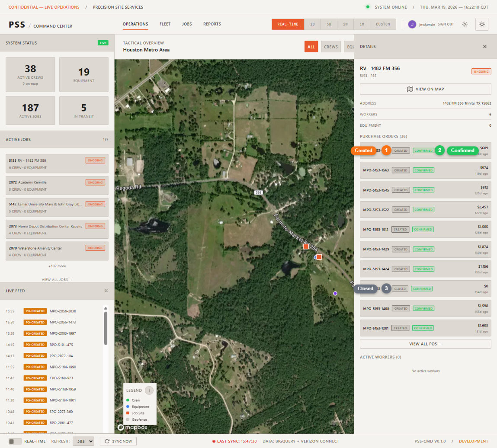Select the 1D time range option
497x448 pixels.
(313, 24)
